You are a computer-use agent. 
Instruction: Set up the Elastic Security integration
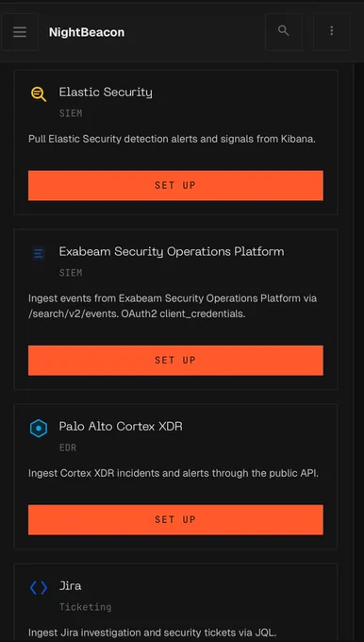pos(175,185)
